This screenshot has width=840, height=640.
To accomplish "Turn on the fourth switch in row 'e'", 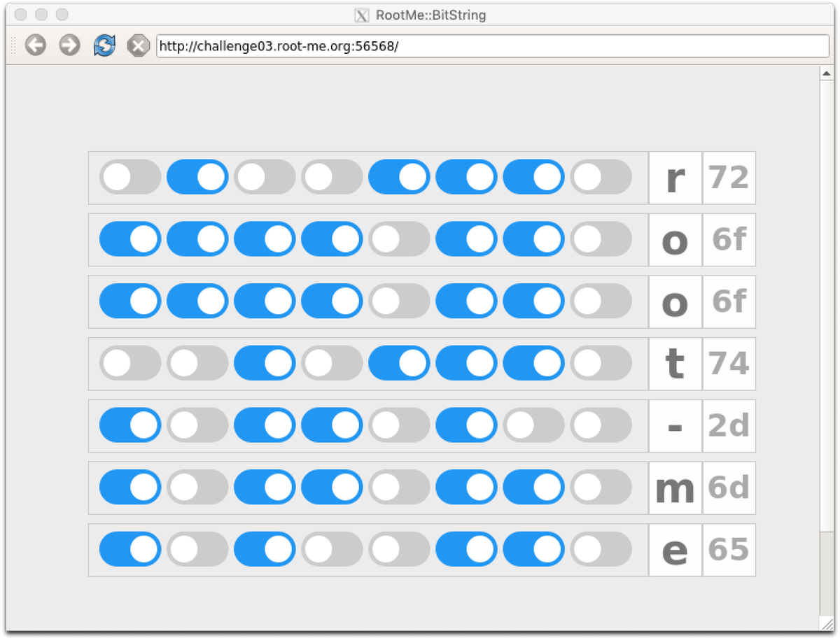I will pos(331,549).
